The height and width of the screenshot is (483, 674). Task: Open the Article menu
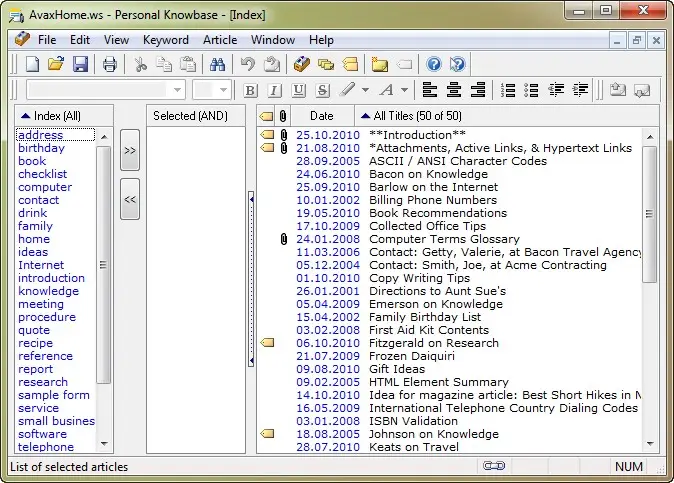click(220, 40)
